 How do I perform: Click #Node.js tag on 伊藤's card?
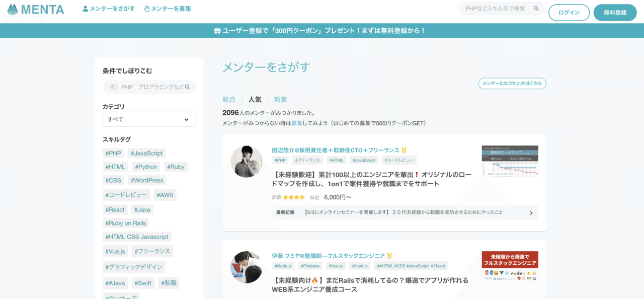pyautogui.click(x=283, y=266)
